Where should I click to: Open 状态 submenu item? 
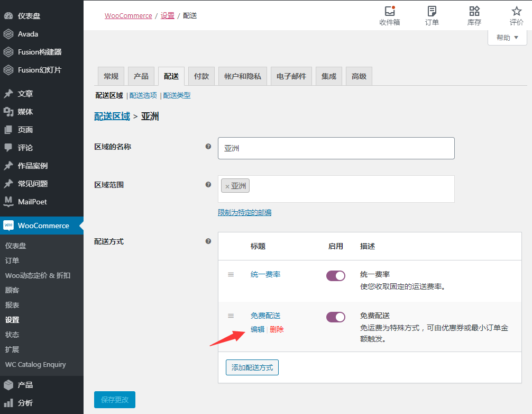(12, 335)
